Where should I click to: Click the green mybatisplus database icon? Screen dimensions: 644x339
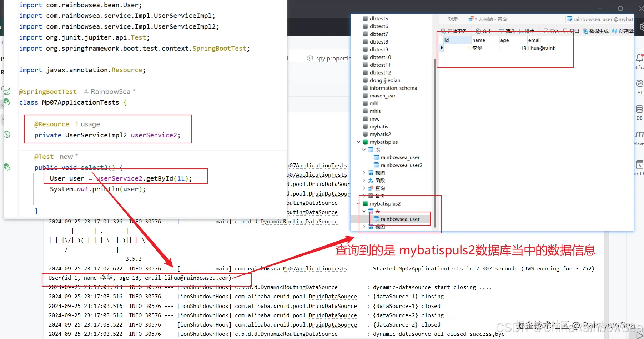pos(365,142)
